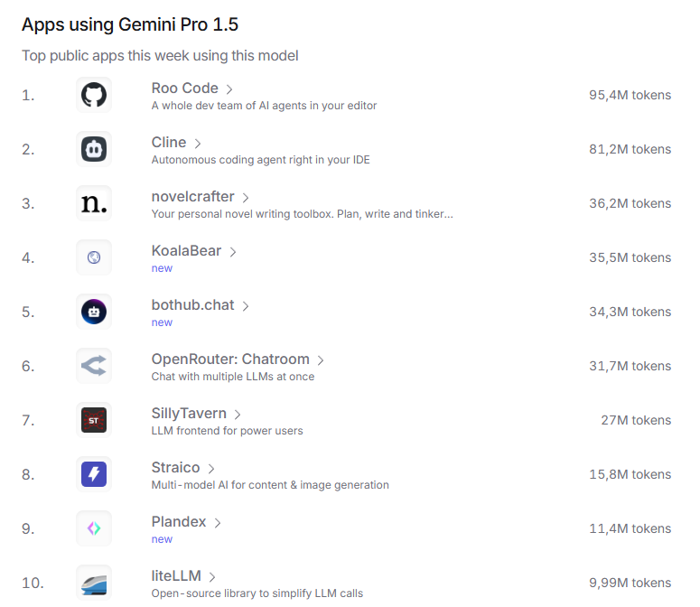The width and height of the screenshot is (700, 607).
Task: Open the novelcrafter 'n.' logo icon
Action: tap(94, 203)
